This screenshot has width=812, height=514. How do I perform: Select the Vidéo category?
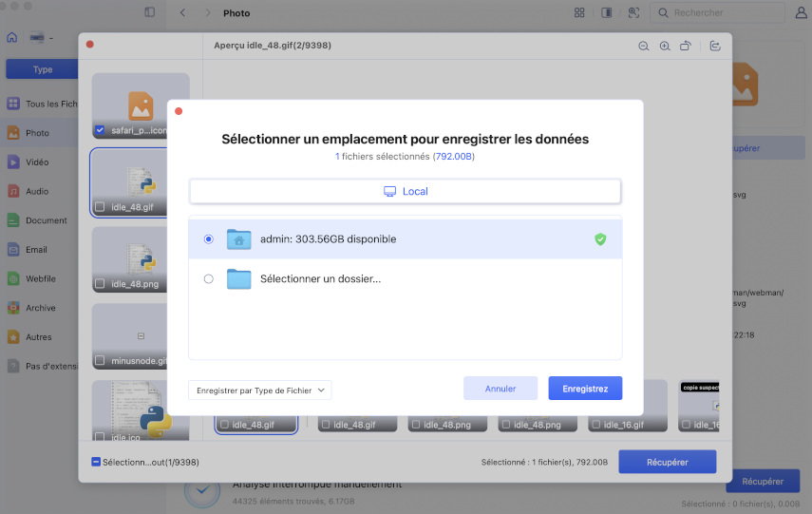pyautogui.click(x=39, y=162)
